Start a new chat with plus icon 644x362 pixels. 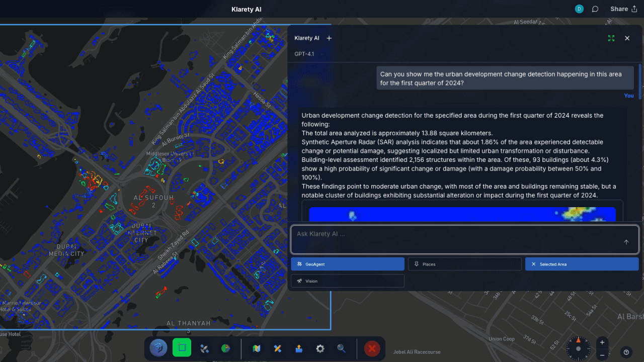pos(329,38)
